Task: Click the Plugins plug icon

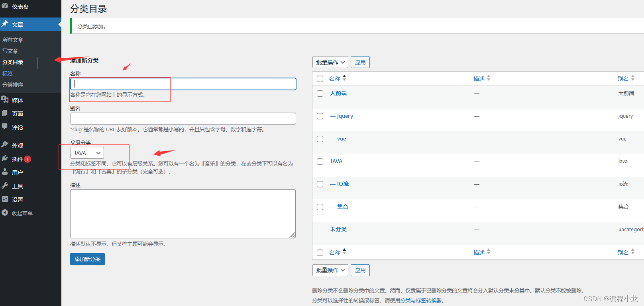Action: [x=5, y=158]
